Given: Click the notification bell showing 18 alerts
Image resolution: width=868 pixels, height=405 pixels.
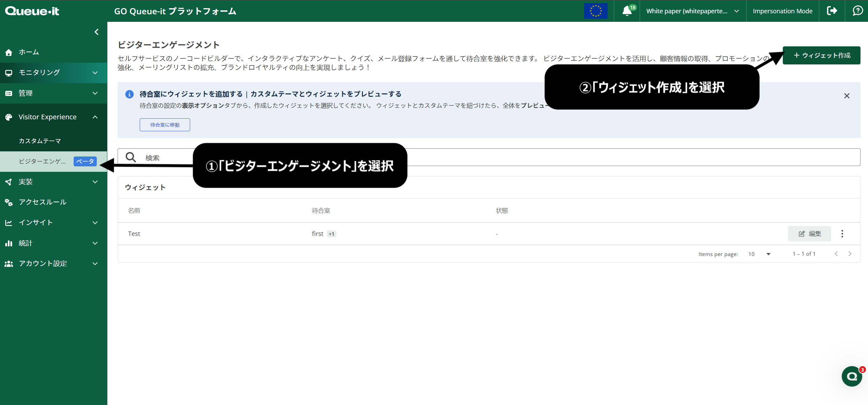Looking at the screenshot, I should click(627, 11).
